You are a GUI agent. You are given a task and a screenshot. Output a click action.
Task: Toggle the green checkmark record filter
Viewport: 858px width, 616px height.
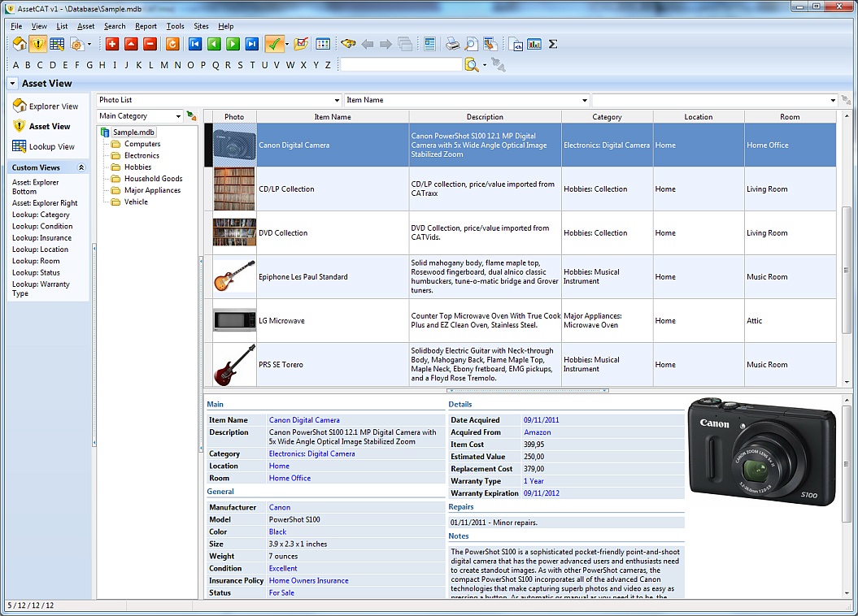tap(275, 43)
